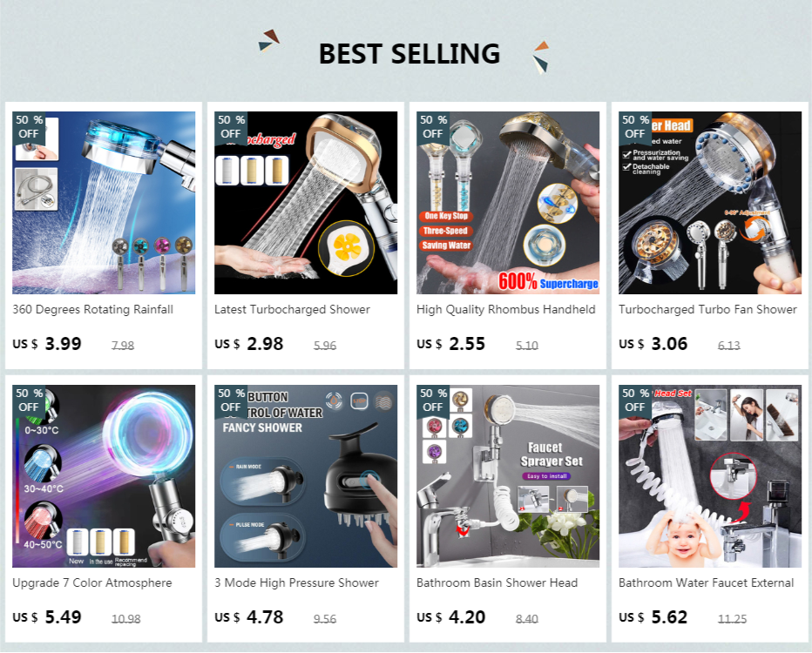This screenshot has width=812, height=653.
Task: Open the Latest Turbocharged Shower product image
Action: [306, 203]
